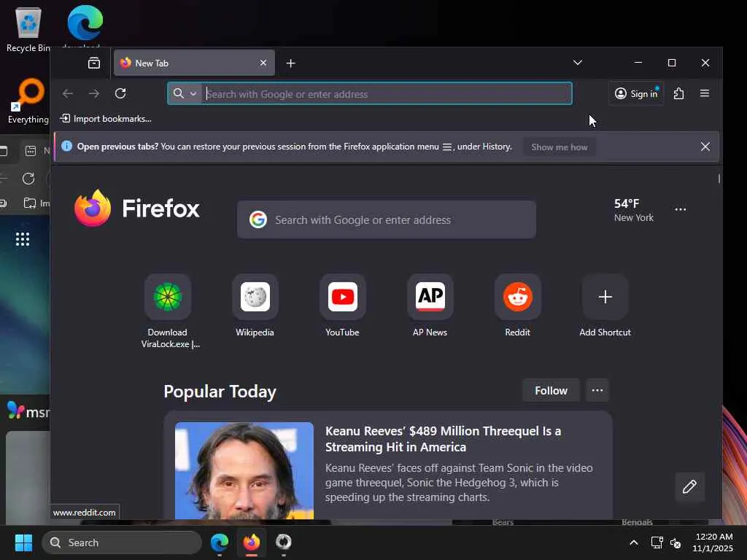Click the Firefox logo on new tab page
This screenshot has height=560, width=747.
coord(137,209)
